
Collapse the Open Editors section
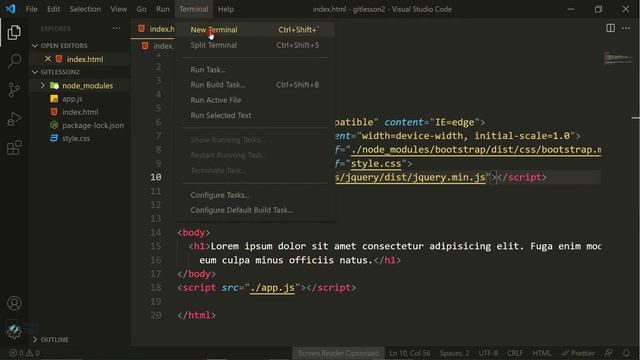tap(35, 46)
